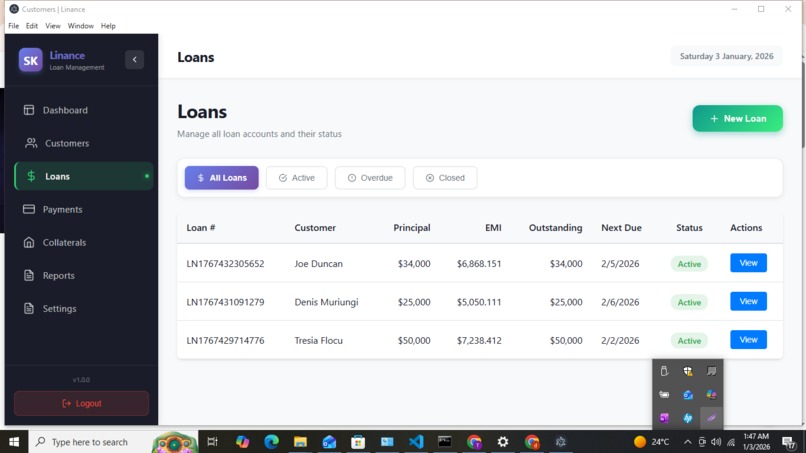The width and height of the screenshot is (806, 453).
Task: Open Visual Studio Code from the taskbar
Action: [416, 442]
